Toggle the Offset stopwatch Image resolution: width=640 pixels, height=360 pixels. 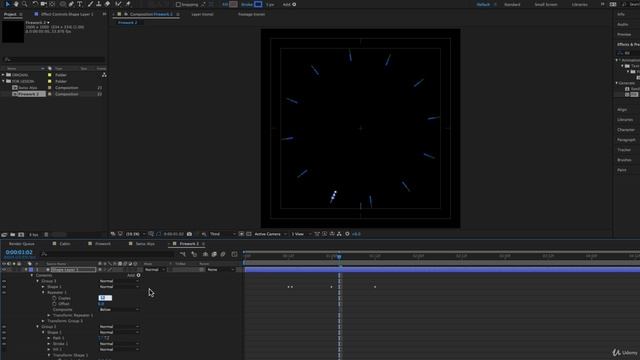(54, 304)
